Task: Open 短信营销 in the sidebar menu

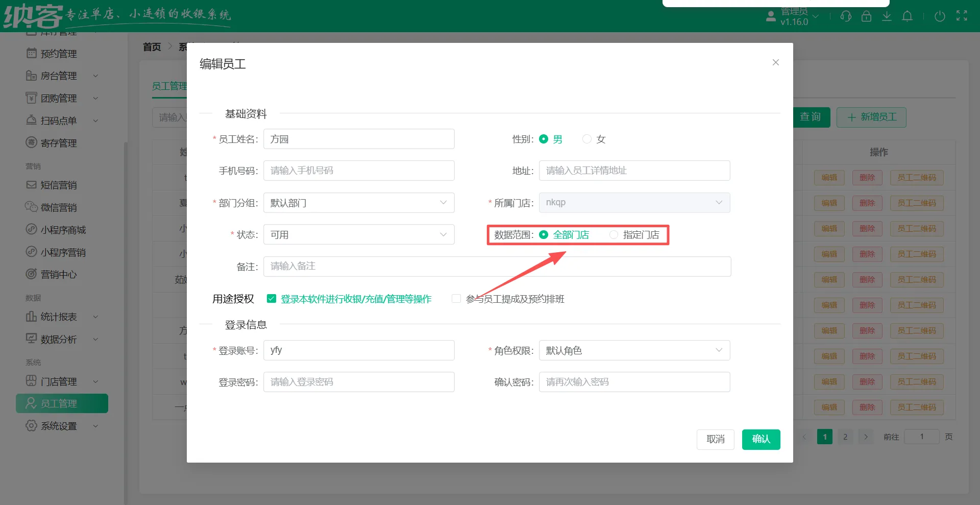Action: pyautogui.click(x=59, y=185)
